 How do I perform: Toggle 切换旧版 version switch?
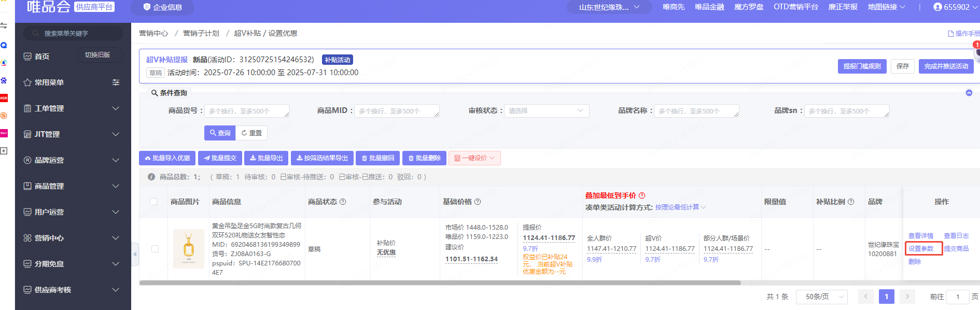pyautogui.click(x=97, y=55)
